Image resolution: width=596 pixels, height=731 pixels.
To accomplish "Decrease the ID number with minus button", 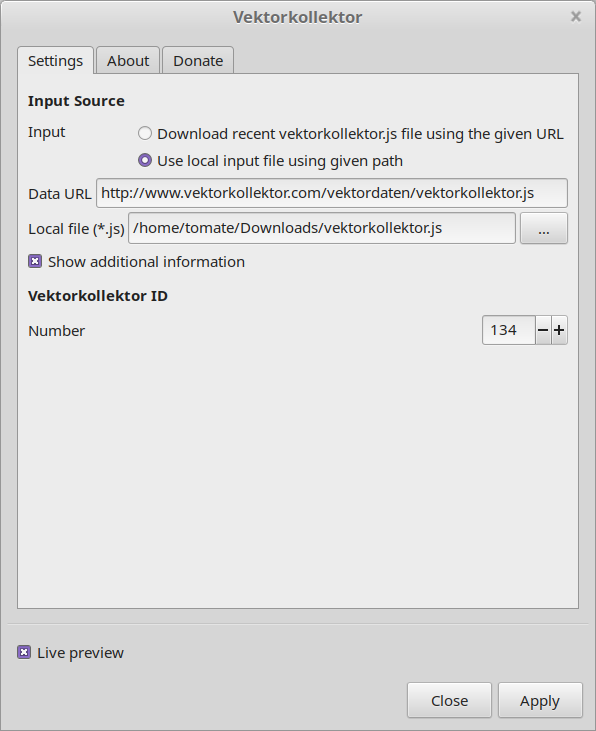I will coord(543,330).
